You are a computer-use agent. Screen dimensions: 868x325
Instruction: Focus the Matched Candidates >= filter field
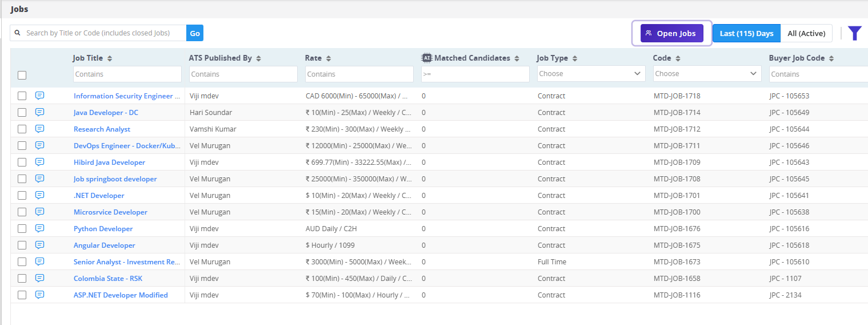point(475,74)
